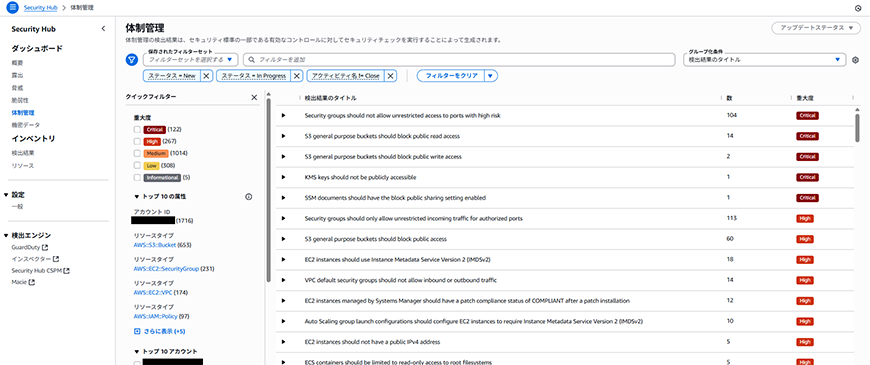Open the アップデートステータス dropdown button
This screenshot has width=870, height=365.
[x=816, y=28]
